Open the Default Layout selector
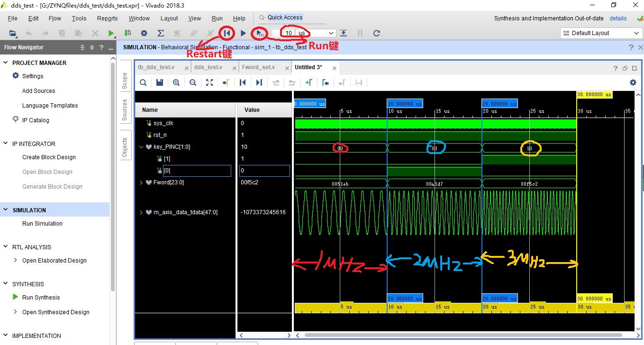Screen dimensions: 644x345 [x=600, y=33]
